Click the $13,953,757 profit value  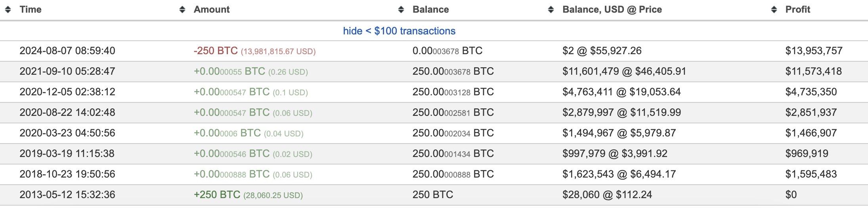pos(814,51)
